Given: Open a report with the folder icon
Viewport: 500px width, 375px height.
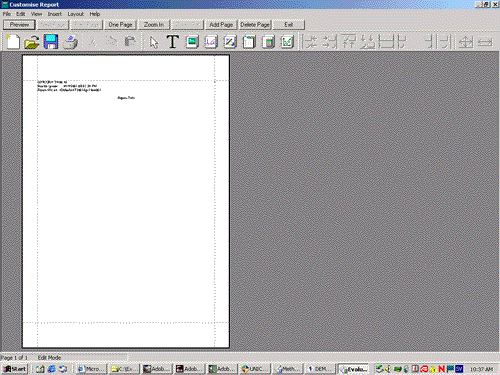Looking at the screenshot, I should pos(32,42).
